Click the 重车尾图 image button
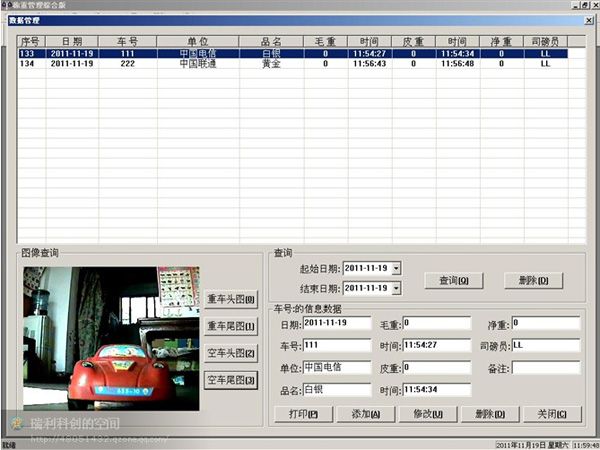 [x=231, y=326]
